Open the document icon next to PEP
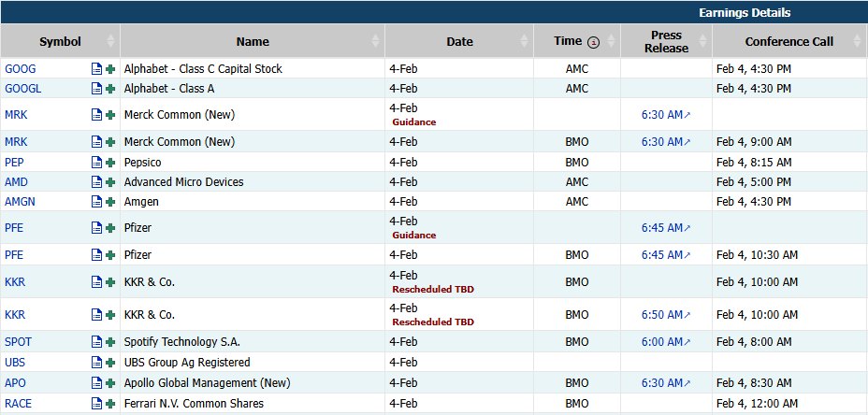The width and height of the screenshot is (868, 415). [x=96, y=162]
